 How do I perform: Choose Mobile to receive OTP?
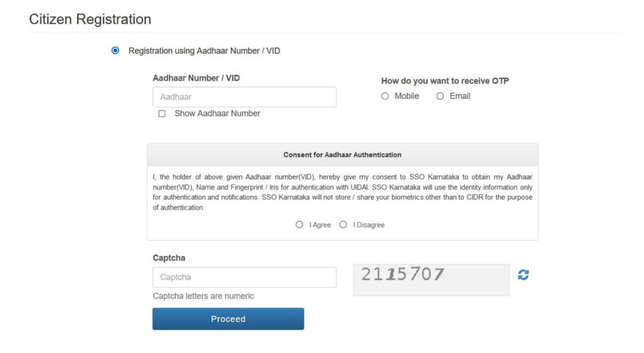(385, 96)
